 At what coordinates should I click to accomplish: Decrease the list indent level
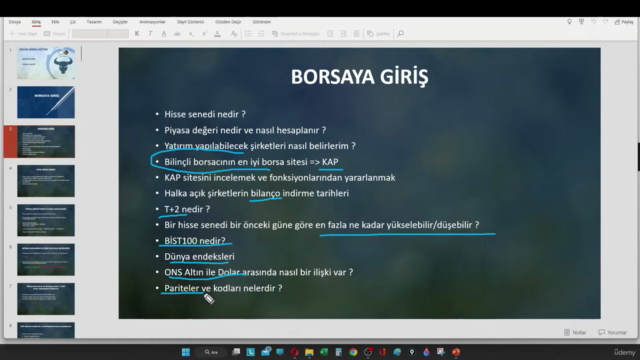[x=330, y=33]
